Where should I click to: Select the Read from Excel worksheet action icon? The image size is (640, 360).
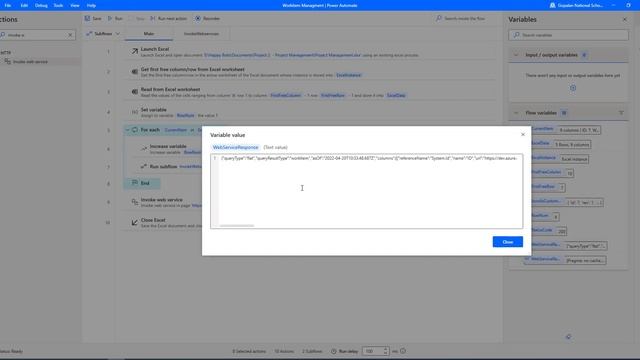point(134,92)
